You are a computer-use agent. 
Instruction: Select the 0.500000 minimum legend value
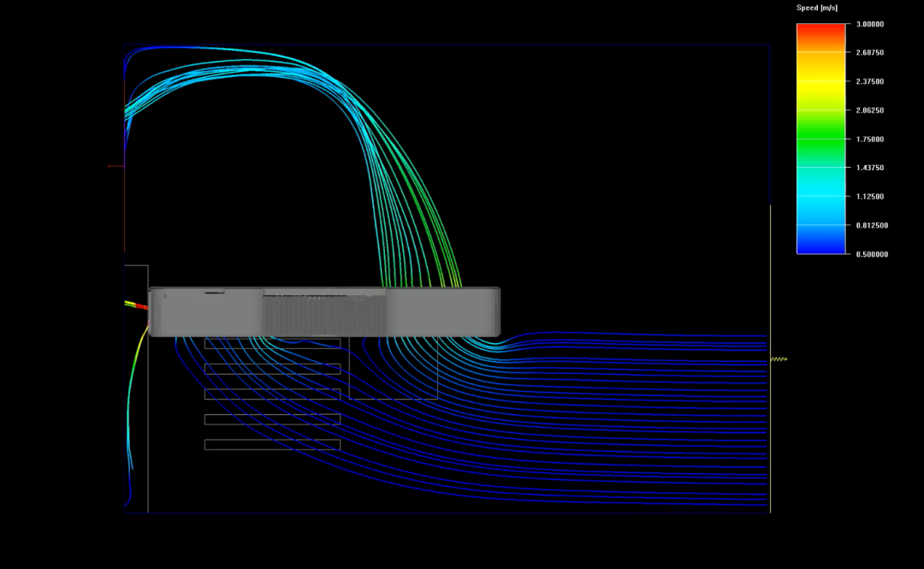coord(870,254)
